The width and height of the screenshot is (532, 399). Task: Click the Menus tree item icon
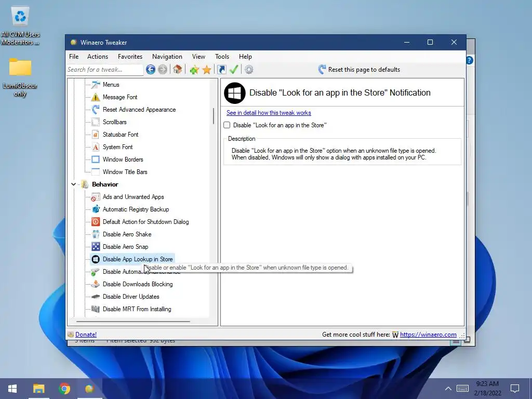pos(96,85)
